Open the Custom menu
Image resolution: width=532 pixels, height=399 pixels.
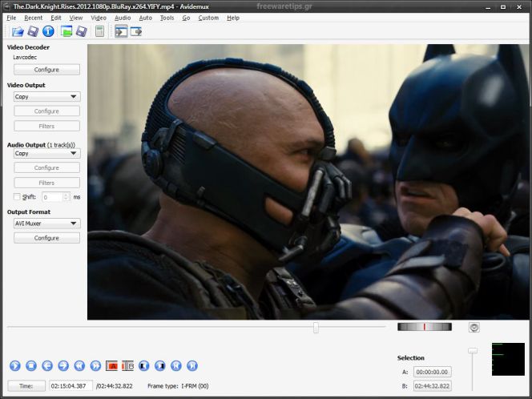pos(208,18)
